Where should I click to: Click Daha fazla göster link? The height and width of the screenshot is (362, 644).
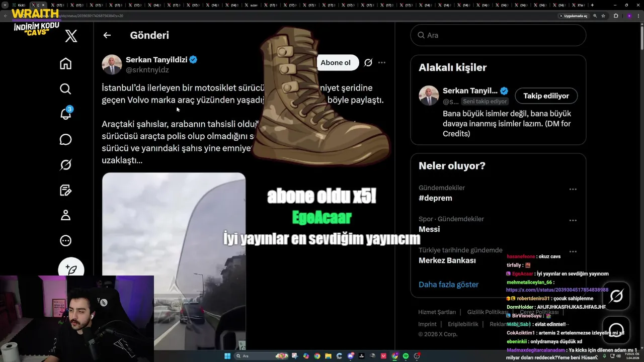[x=448, y=285]
